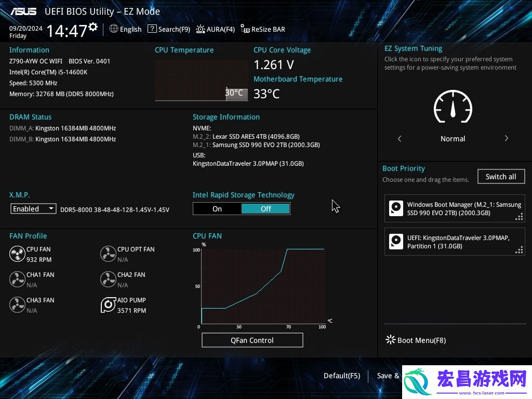The width and height of the screenshot is (532, 399).
Task: Click the Search question mark icon
Action: 152,29
